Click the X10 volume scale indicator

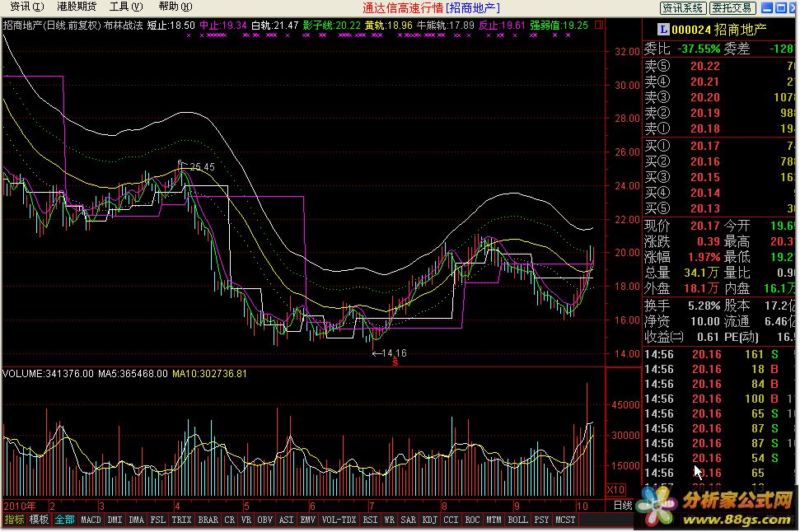point(615,490)
